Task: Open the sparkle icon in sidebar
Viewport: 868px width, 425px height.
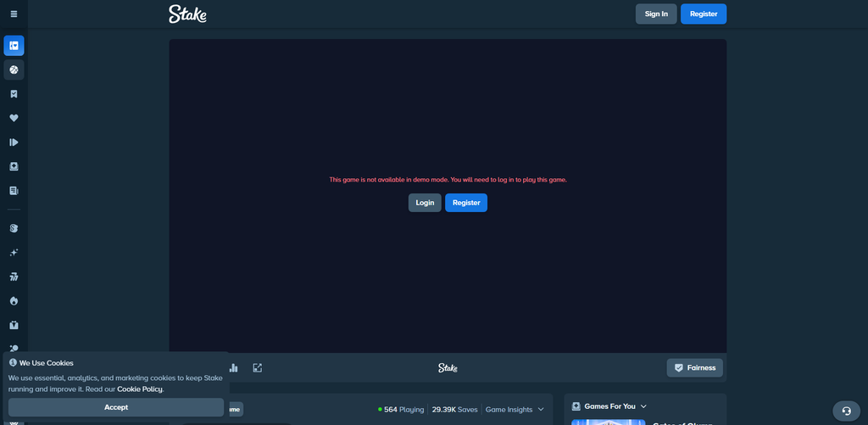Action: [14, 253]
